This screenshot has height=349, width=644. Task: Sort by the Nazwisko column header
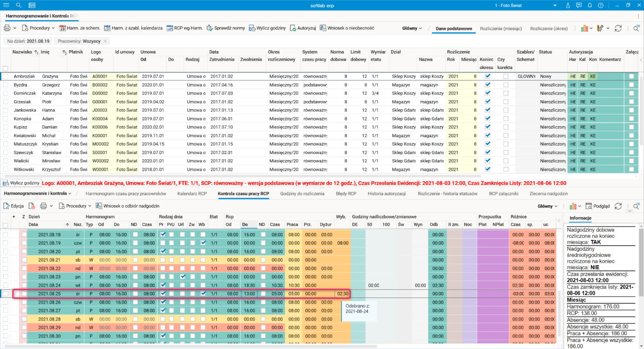coord(22,52)
